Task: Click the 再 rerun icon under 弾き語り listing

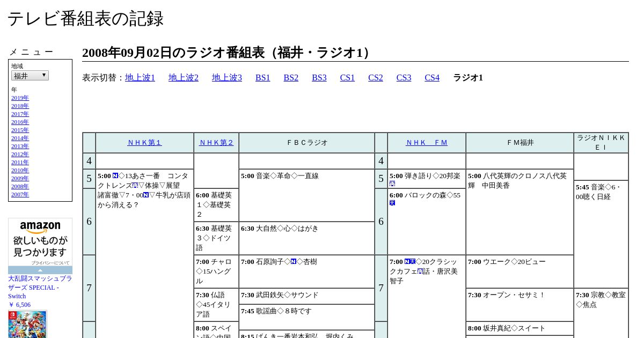Action: (392, 183)
